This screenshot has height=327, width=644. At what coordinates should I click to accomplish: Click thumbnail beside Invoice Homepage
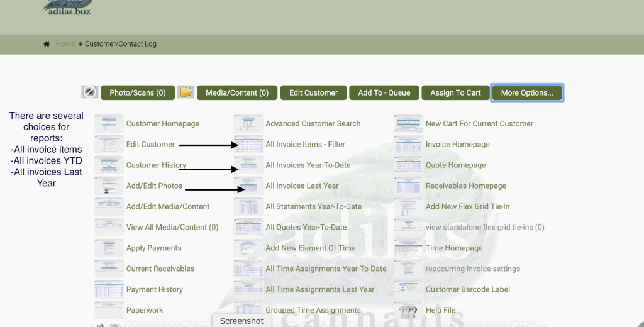(x=408, y=144)
